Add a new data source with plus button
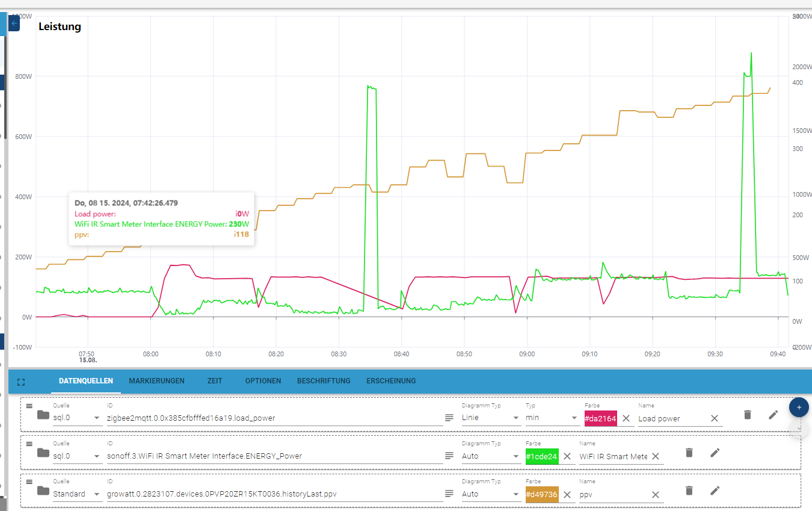 coord(799,407)
